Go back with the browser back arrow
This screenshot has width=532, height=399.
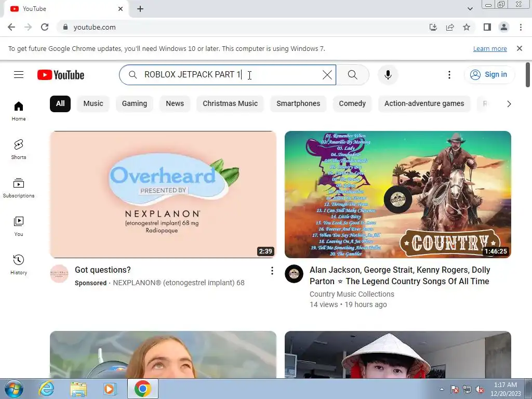click(x=11, y=27)
